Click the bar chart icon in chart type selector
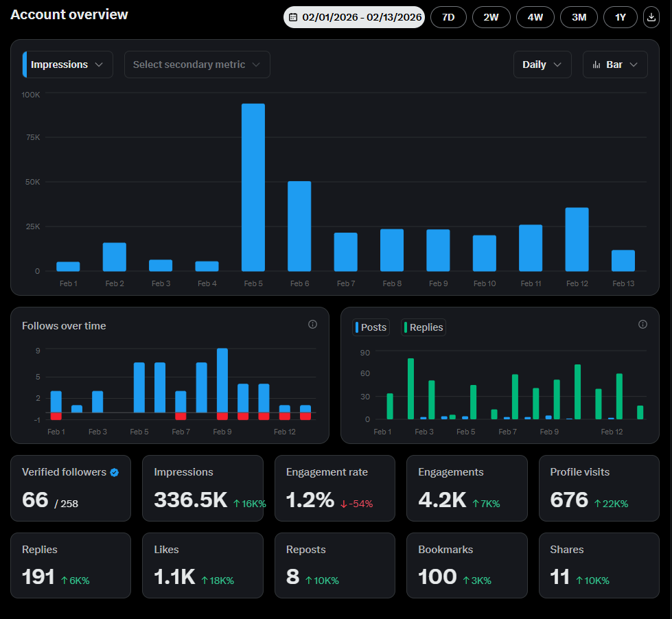The height and width of the screenshot is (619, 672). pos(598,64)
